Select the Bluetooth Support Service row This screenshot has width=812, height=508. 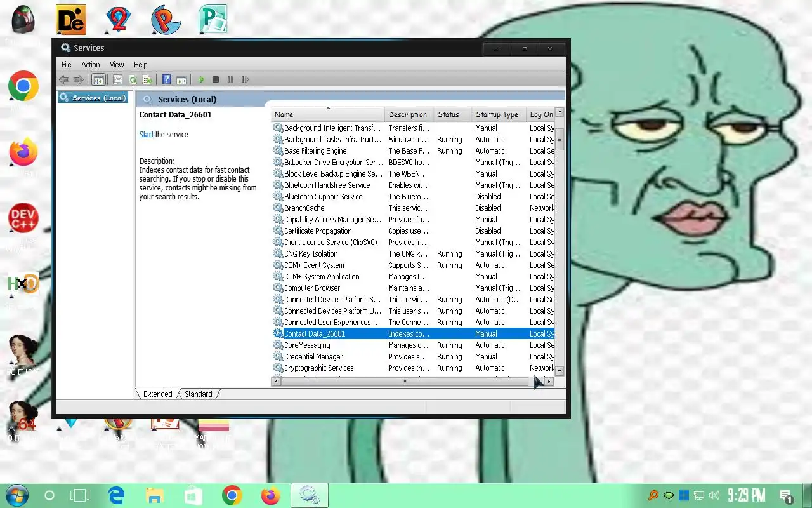coord(414,197)
